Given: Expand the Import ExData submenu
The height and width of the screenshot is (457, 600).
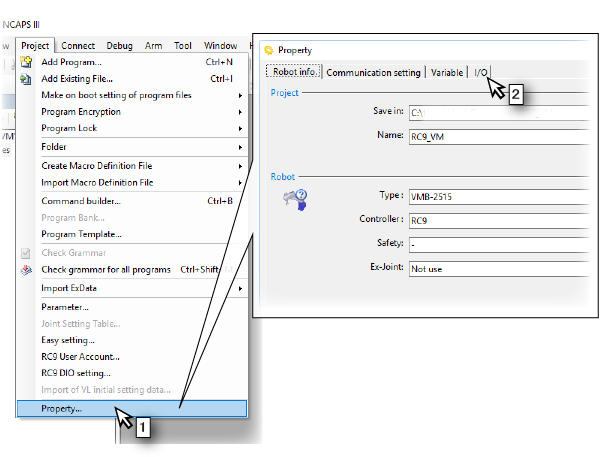Looking at the screenshot, I should pos(240,288).
